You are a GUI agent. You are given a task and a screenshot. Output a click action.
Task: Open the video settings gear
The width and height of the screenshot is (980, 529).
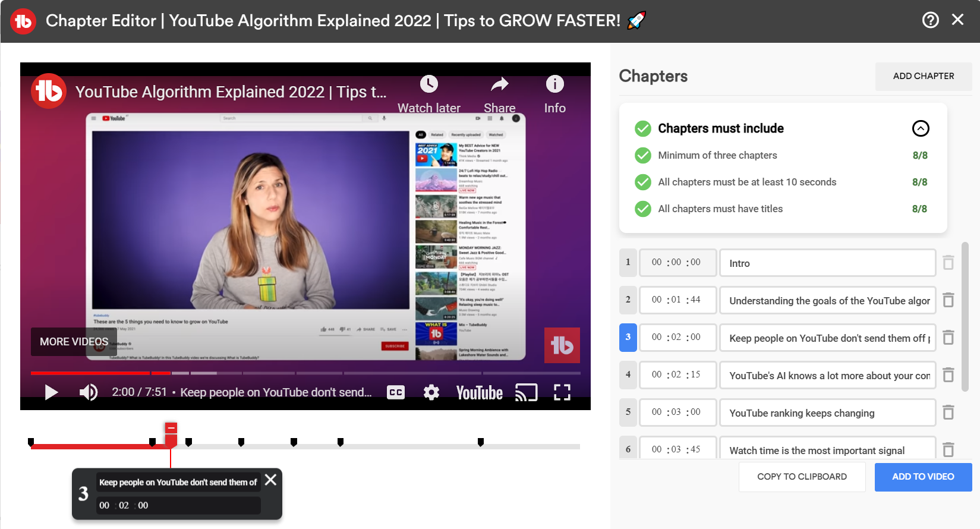tap(431, 392)
